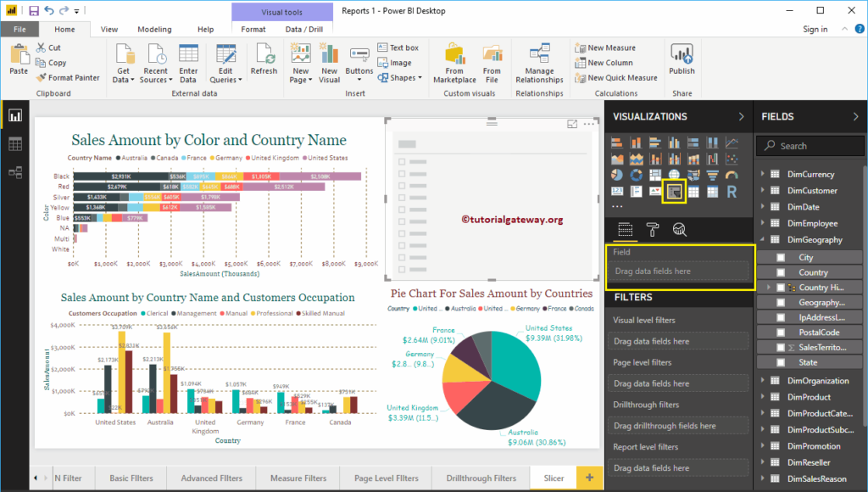
Task: Save the report from quick access toolbar
Action: (34, 10)
